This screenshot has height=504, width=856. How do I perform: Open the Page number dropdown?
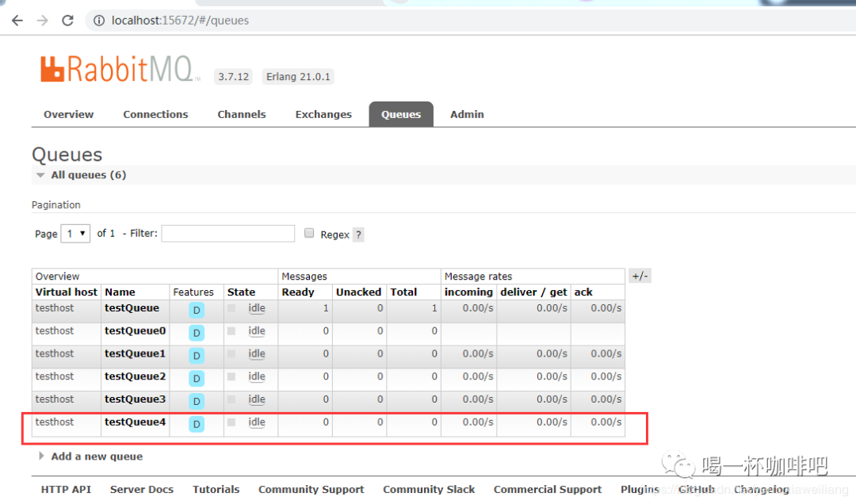click(x=75, y=234)
